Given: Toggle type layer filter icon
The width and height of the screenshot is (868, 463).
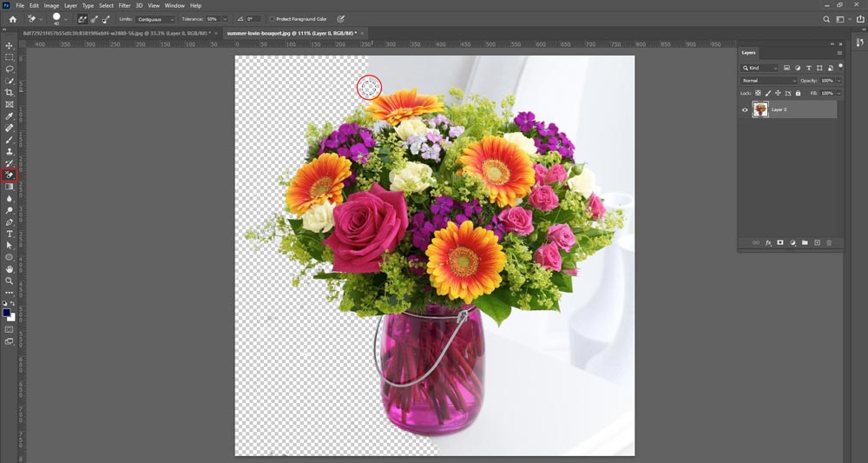Looking at the screenshot, I should 809,68.
